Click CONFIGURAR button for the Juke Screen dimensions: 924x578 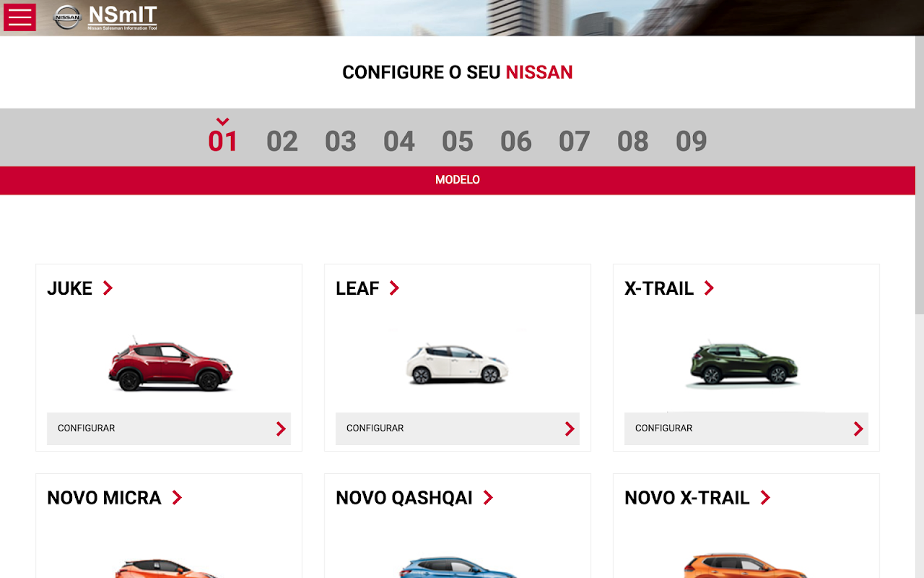click(169, 428)
